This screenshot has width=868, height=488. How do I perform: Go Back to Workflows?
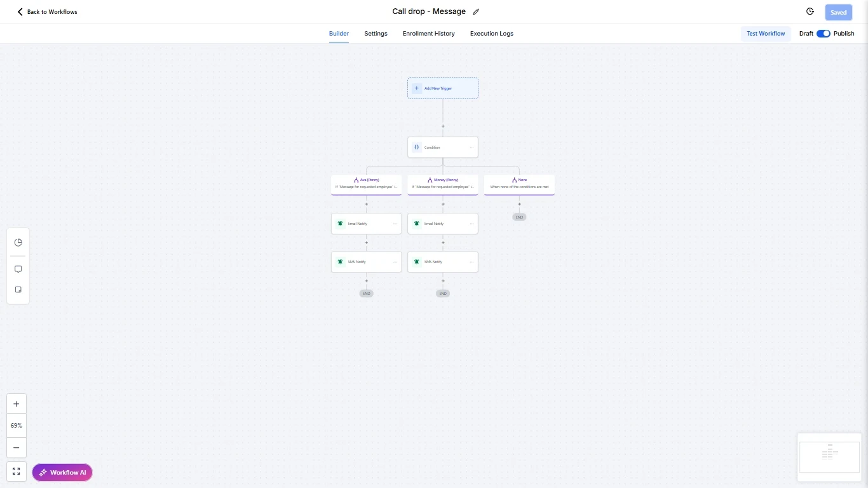[47, 12]
